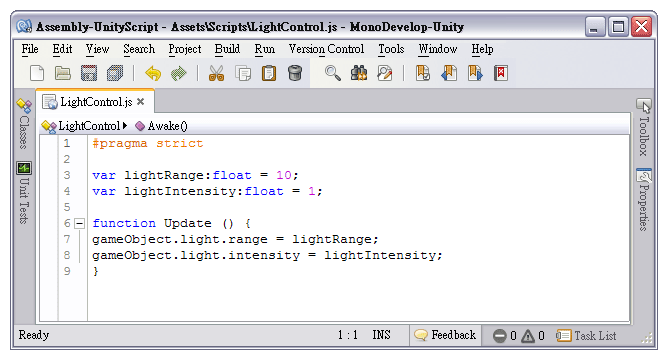668x360 pixels.
Task: Maximize the MonoDevelop window
Action: pos(618,27)
